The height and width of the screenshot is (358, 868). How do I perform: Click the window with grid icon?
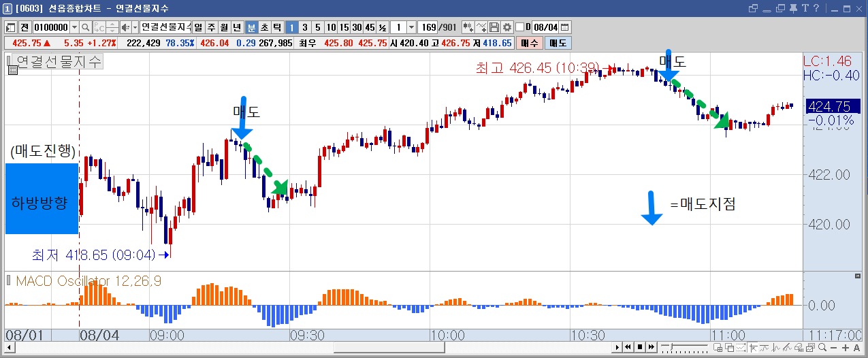pyautogui.click(x=718, y=347)
